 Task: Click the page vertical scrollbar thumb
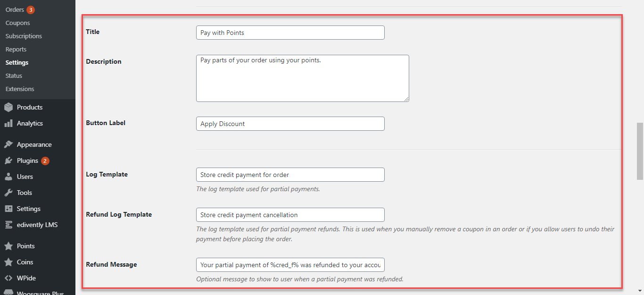[640, 151]
